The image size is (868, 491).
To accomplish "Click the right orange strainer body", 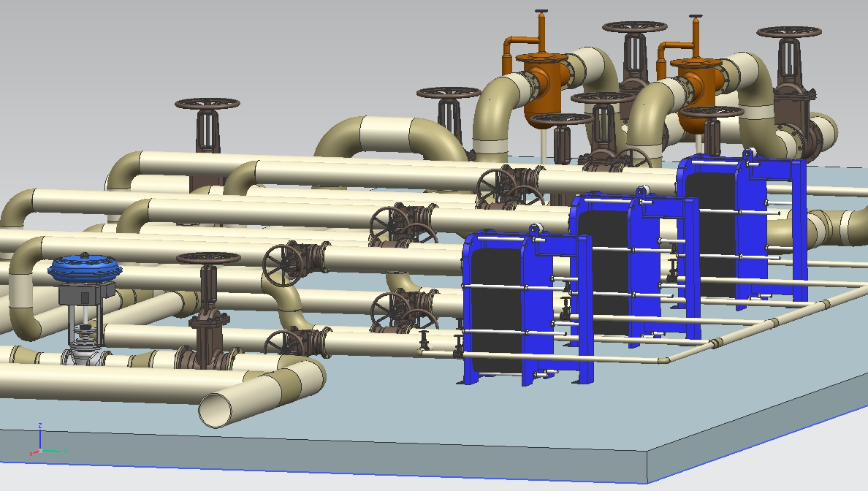I will pos(697,86).
